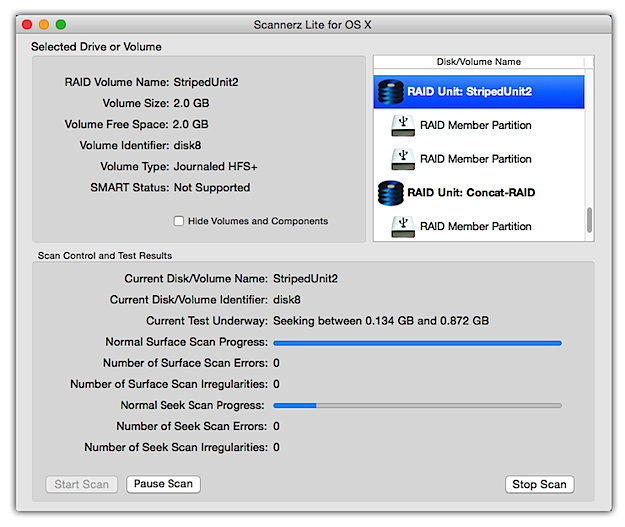
Task: Click the Scan Control and Test Results heading
Action: click(105, 256)
